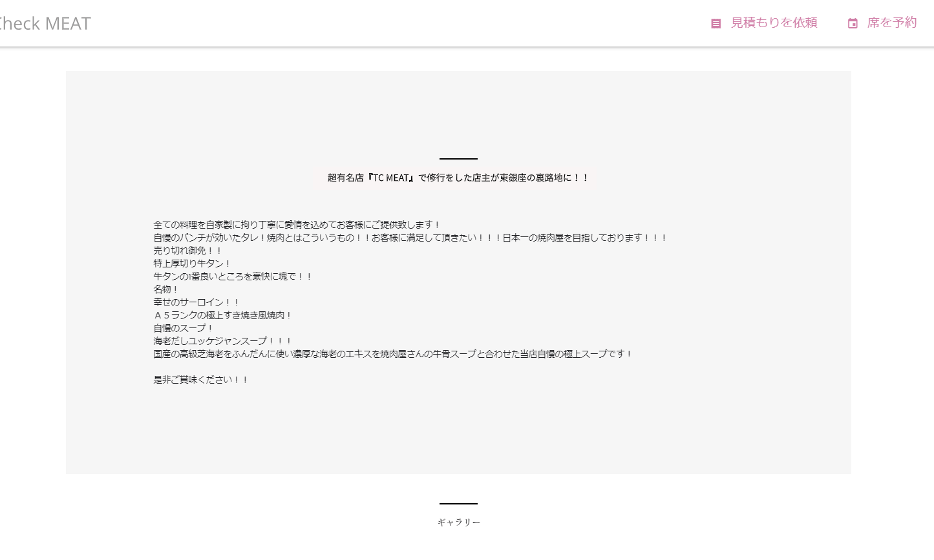This screenshot has height=560, width=934.
Task: Click the 幸せのサーロイン!! text line
Action: 196,302
